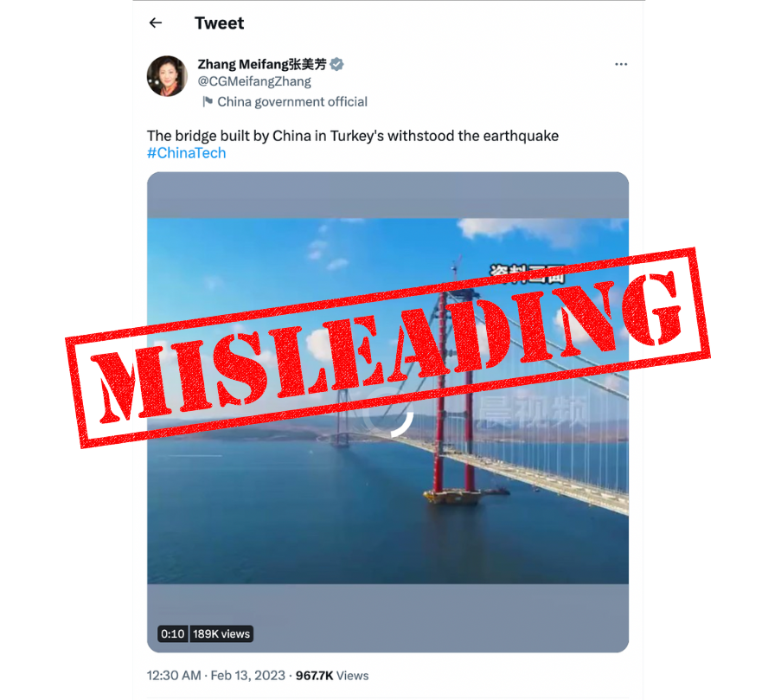781x700 pixels.
Task: Click the 0:10 video duration badge
Action: coord(173,633)
